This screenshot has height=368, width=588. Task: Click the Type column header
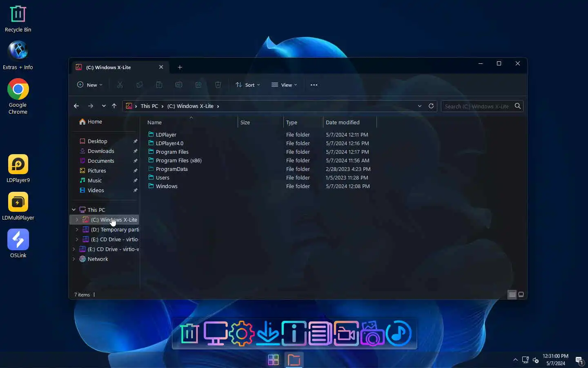pos(303,122)
